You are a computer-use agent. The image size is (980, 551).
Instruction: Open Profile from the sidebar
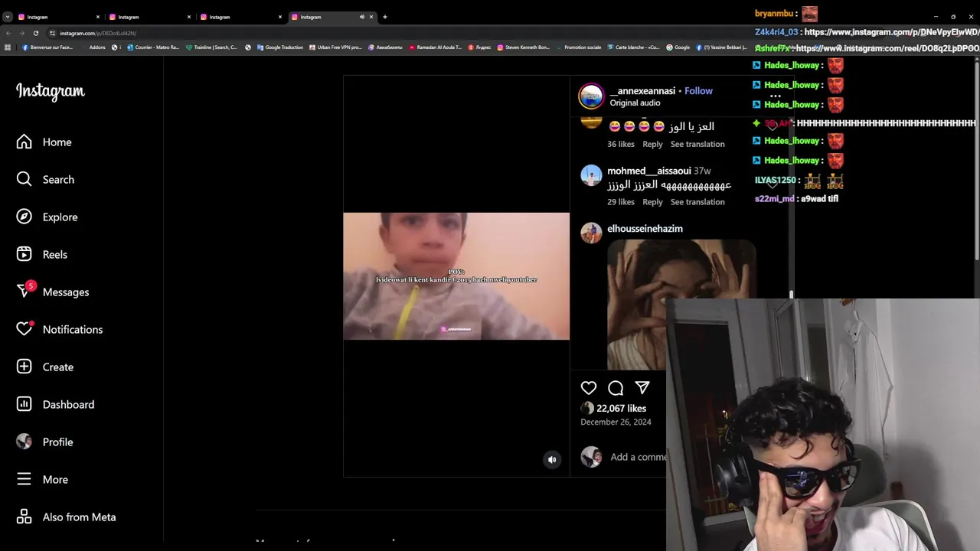point(44,442)
